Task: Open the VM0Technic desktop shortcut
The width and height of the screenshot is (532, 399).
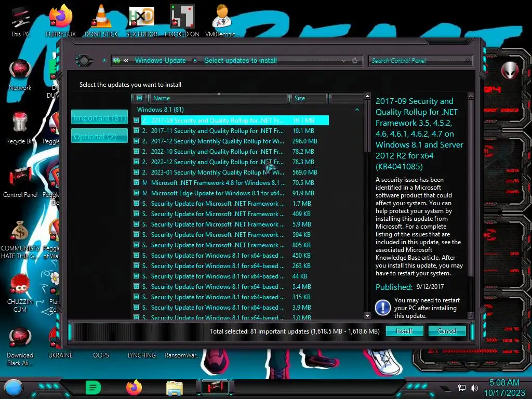Action: tap(222, 21)
